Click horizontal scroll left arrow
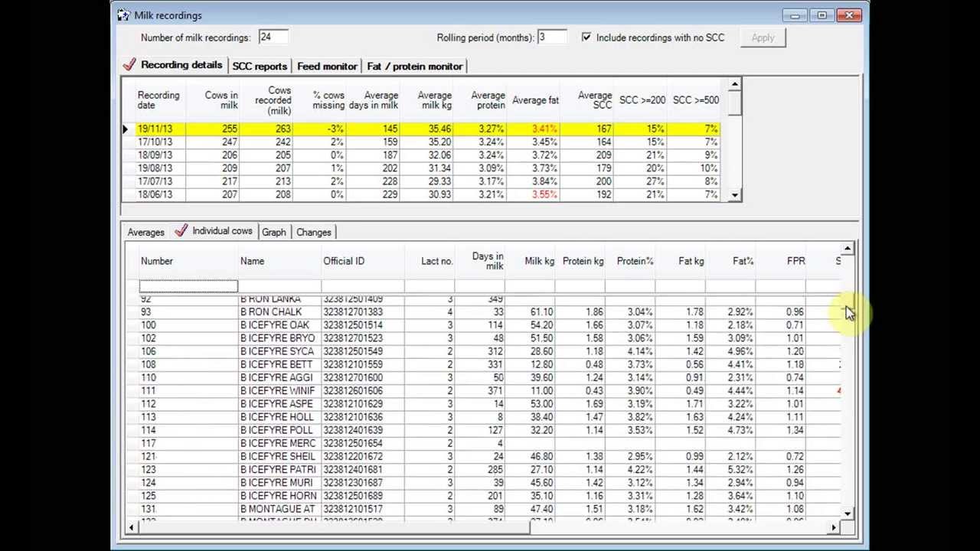The height and width of the screenshot is (551, 980). tap(131, 527)
